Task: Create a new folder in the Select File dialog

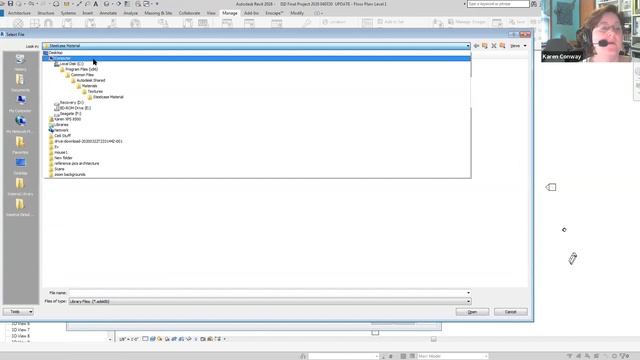Action: point(502,46)
